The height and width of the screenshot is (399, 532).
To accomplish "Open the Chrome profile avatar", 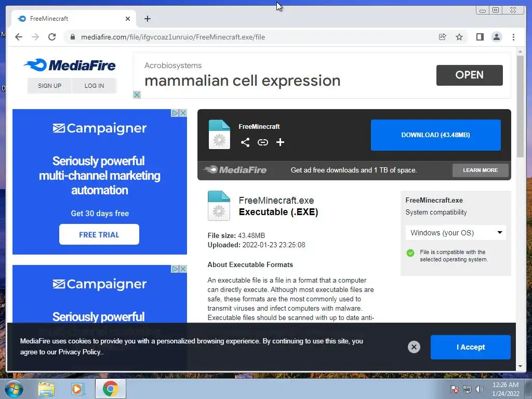I will point(496,37).
